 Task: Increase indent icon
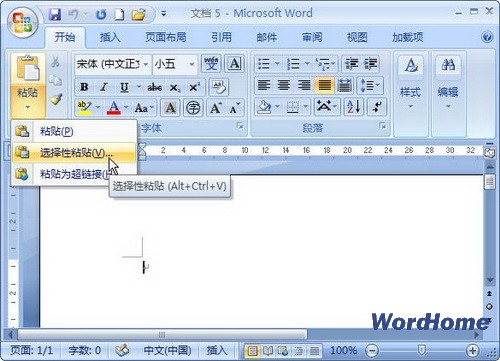[370, 64]
